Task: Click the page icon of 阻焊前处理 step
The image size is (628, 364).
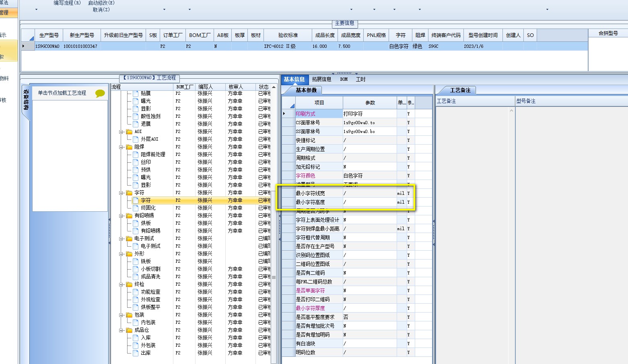Action: tap(136, 154)
